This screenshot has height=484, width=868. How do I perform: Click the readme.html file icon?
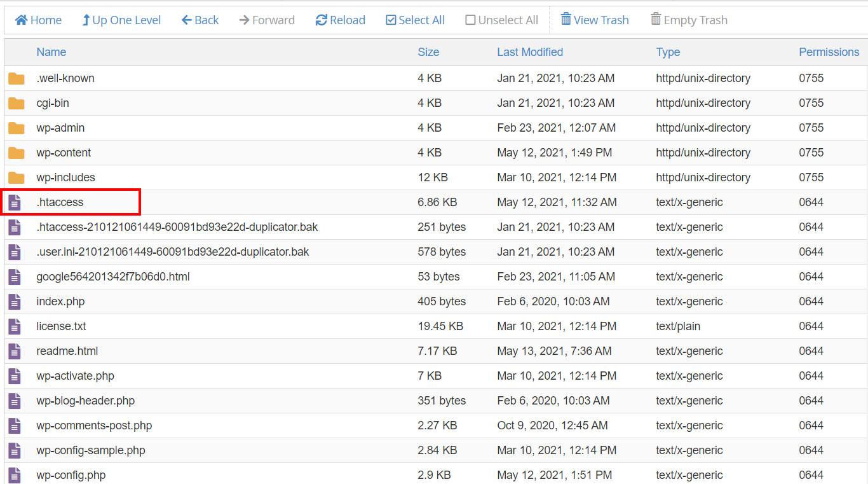tap(15, 352)
